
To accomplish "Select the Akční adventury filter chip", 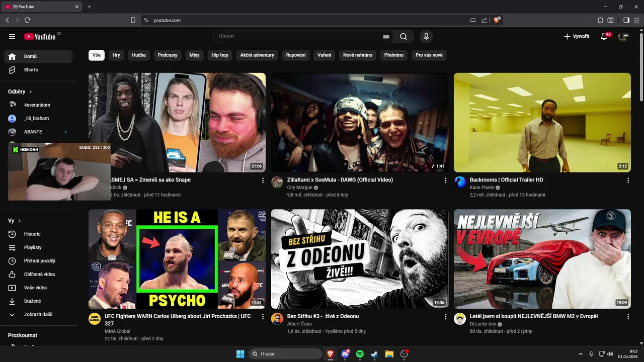I will (x=257, y=55).
